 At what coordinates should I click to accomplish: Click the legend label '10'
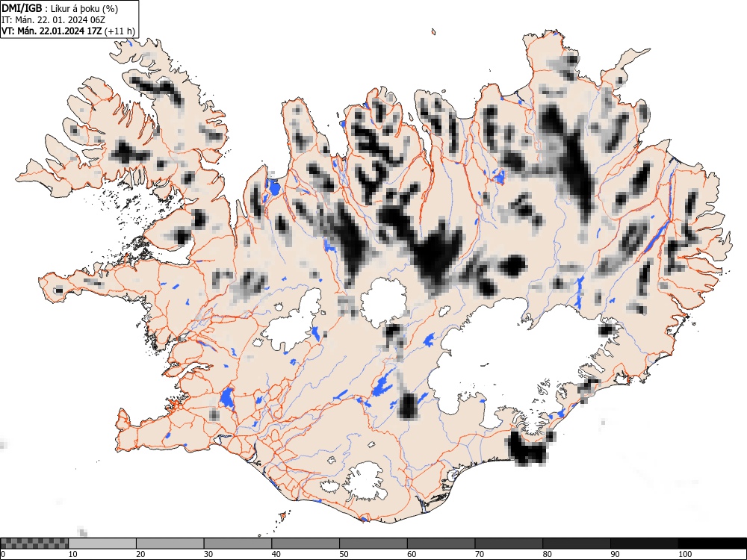point(73,554)
